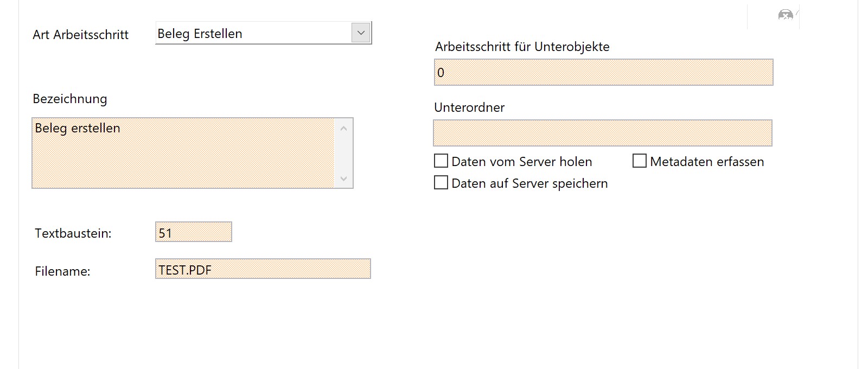
Task: Click the Unterordner label
Action: pyautogui.click(x=469, y=107)
